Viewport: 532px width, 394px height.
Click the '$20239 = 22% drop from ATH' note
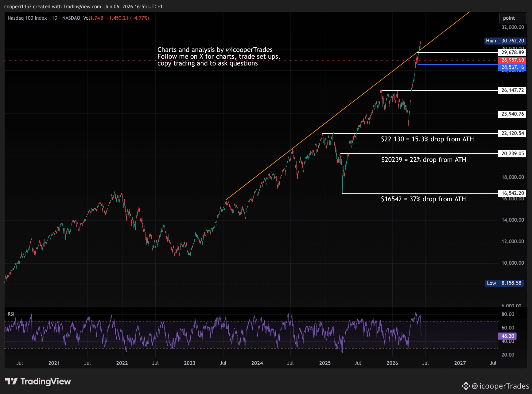pos(424,160)
